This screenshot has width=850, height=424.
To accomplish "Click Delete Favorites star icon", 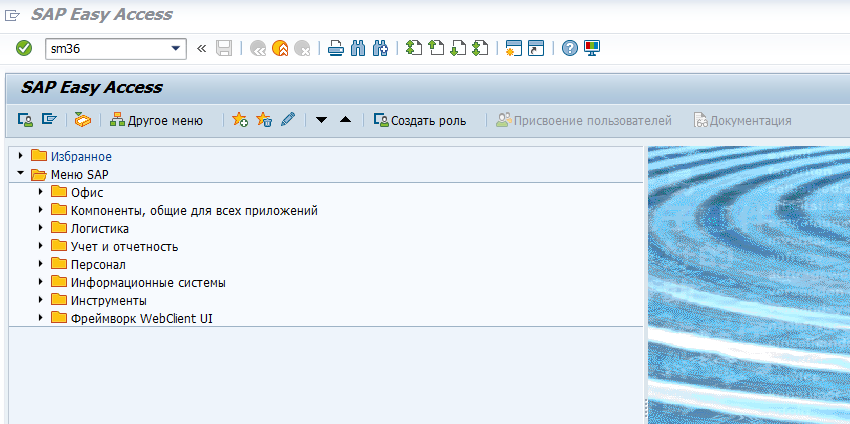I will [264, 120].
